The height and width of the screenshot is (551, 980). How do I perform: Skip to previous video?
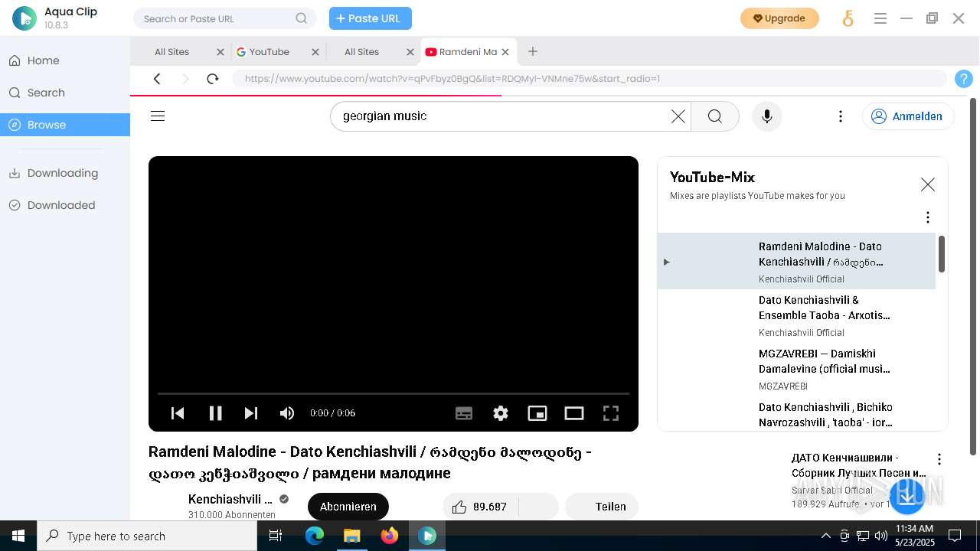pos(178,413)
